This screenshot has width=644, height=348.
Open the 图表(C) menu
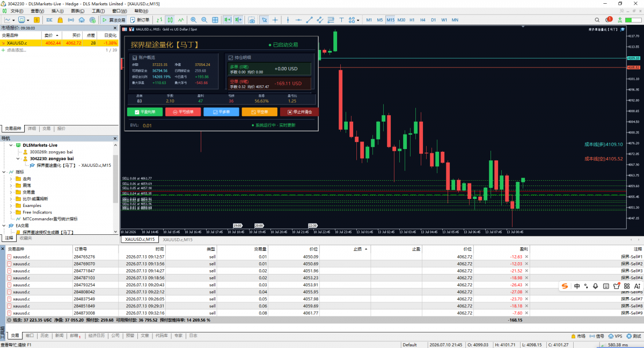pos(77,11)
